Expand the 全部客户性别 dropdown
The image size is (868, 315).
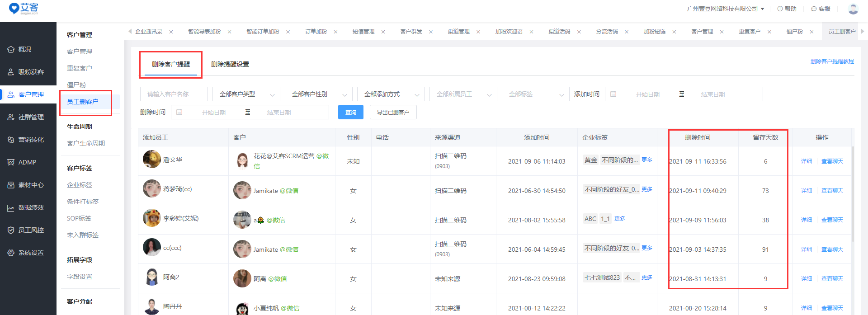tap(319, 94)
